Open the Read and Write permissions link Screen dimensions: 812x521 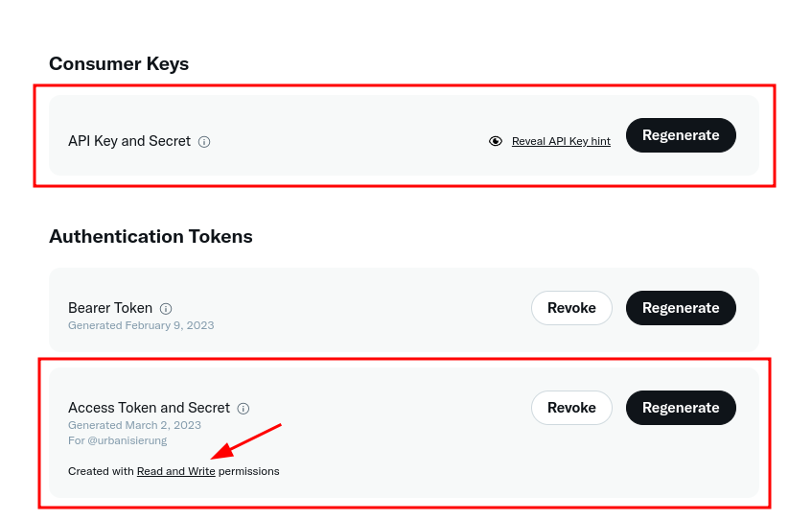(x=176, y=471)
